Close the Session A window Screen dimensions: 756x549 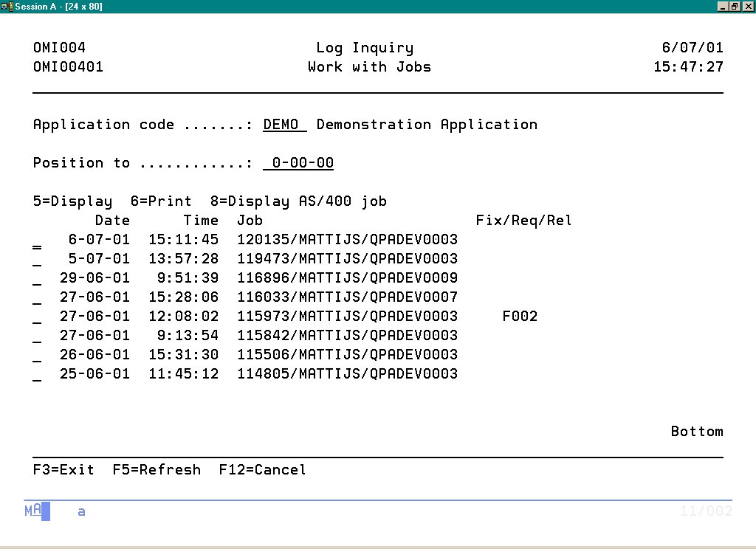(x=747, y=6)
